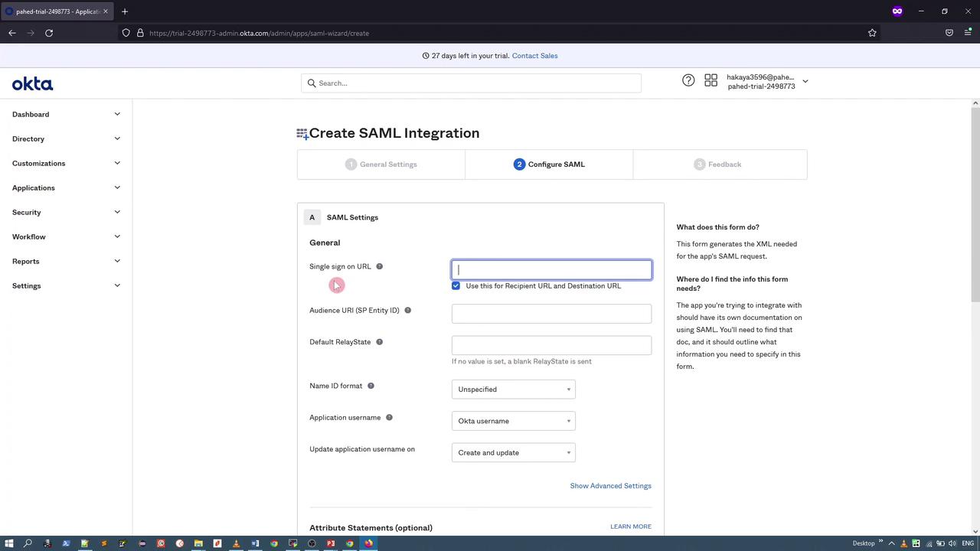This screenshot has width=980, height=551.
Task: Click the Audience URI input field
Action: [x=551, y=314]
